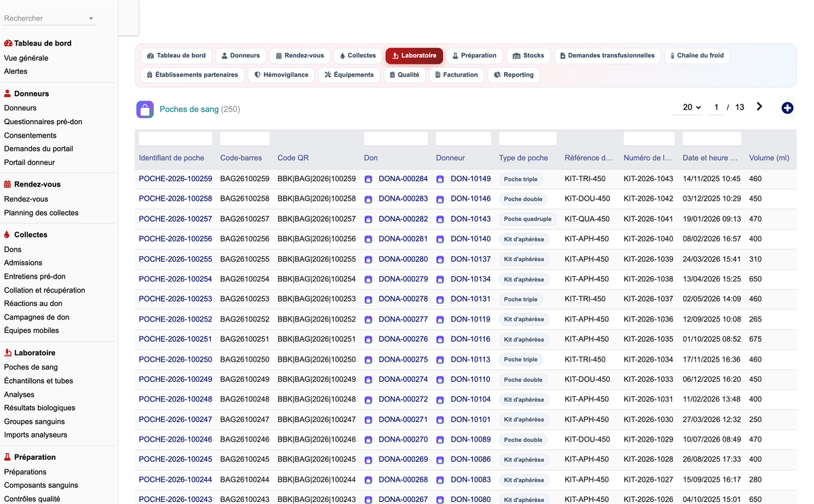Click the icon beside DON-10089
814x504 pixels.
(440, 440)
